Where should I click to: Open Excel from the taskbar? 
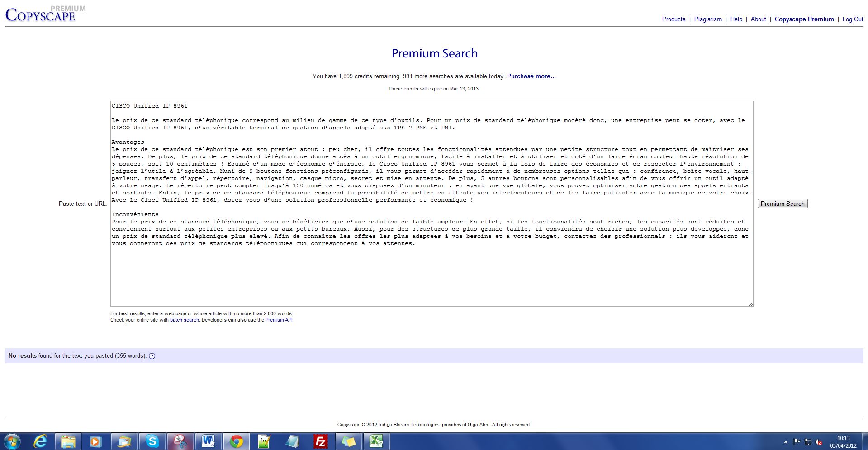pyautogui.click(x=376, y=441)
